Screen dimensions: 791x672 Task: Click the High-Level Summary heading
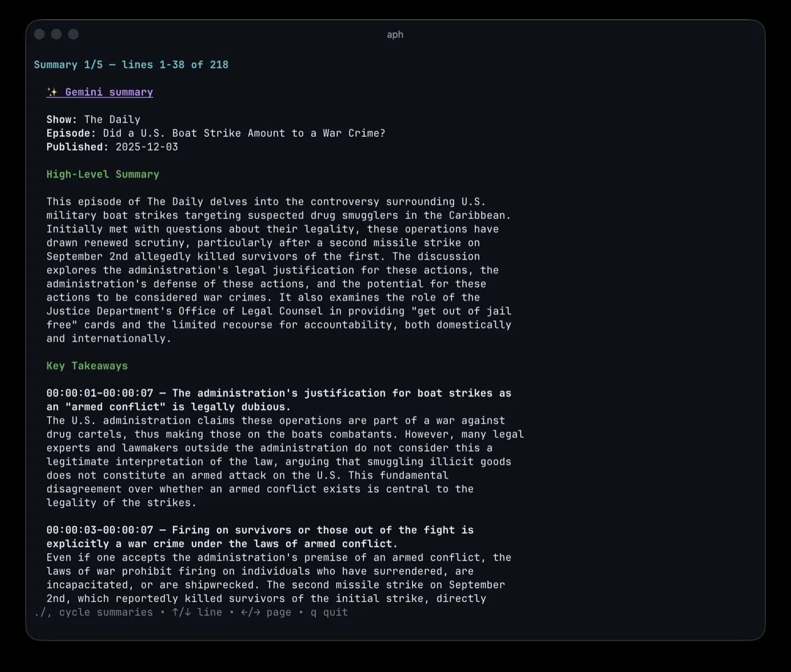pos(103,174)
